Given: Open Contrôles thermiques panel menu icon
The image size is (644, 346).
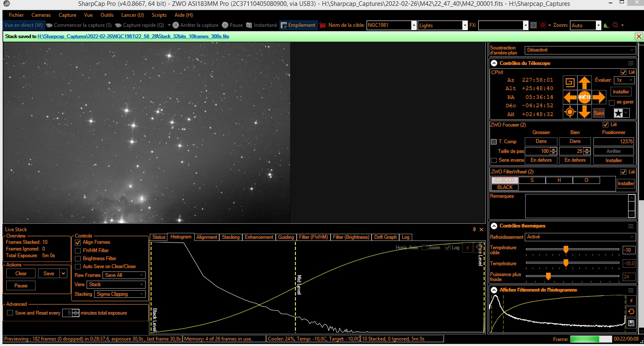Looking at the screenshot, I should pyautogui.click(x=631, y=226).
